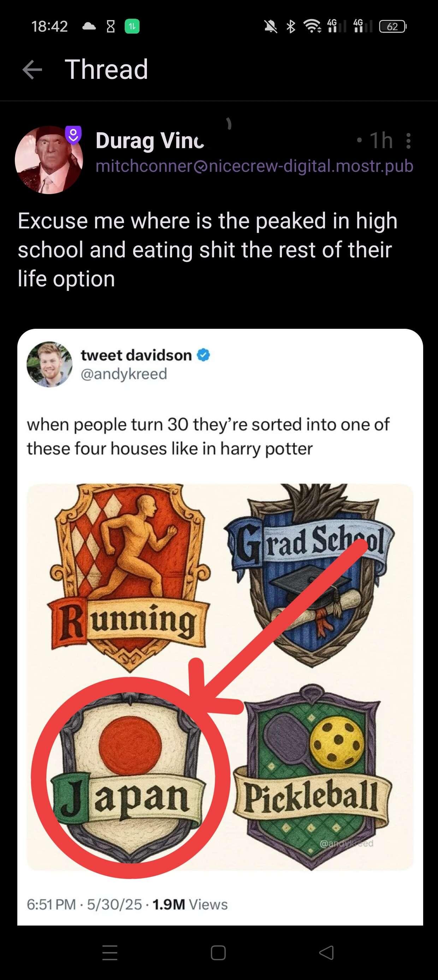The image size is (438, 980).
Task: Tap the 1h timestamp of the post
Action: click(x=381, y=140)
